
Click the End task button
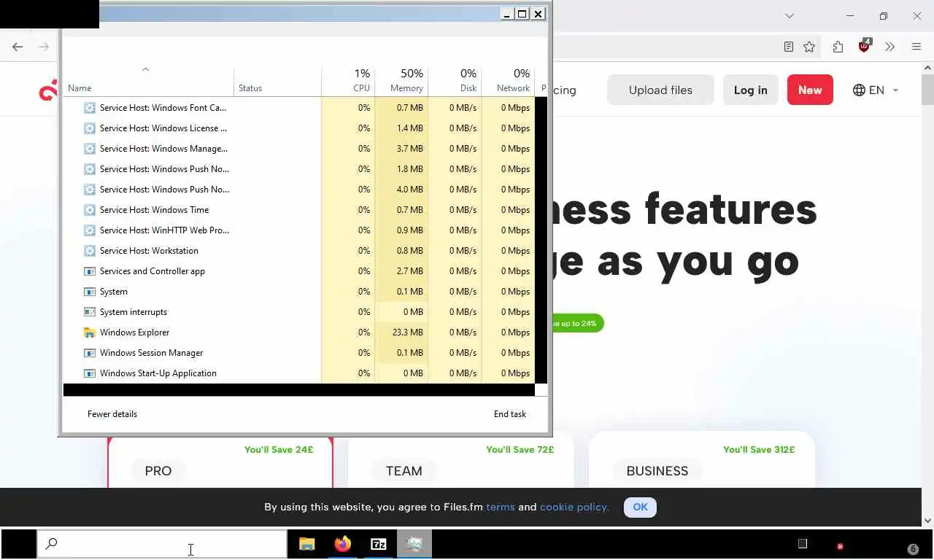coord(510,414)
